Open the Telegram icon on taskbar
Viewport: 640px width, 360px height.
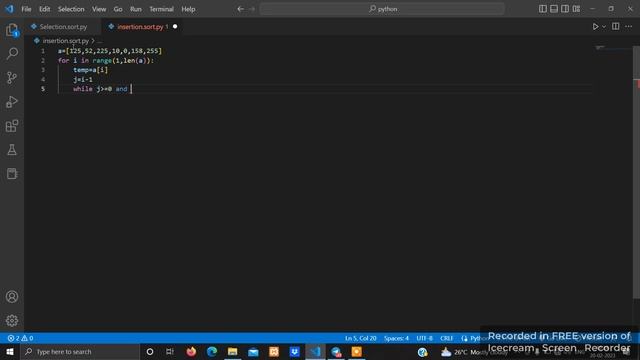[x=336, y=351]
